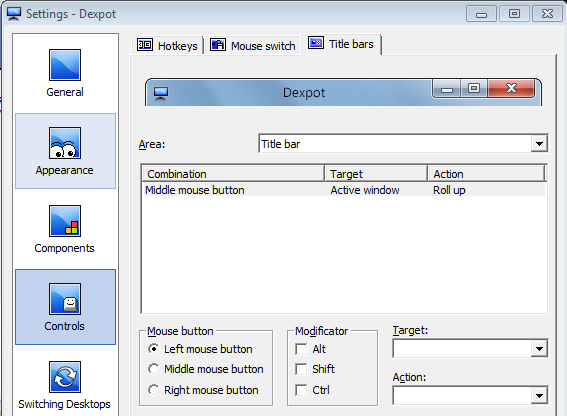Minimize the Settings - Dexpot window
Viewport: 567px width, 416px height.
(481, 14)
